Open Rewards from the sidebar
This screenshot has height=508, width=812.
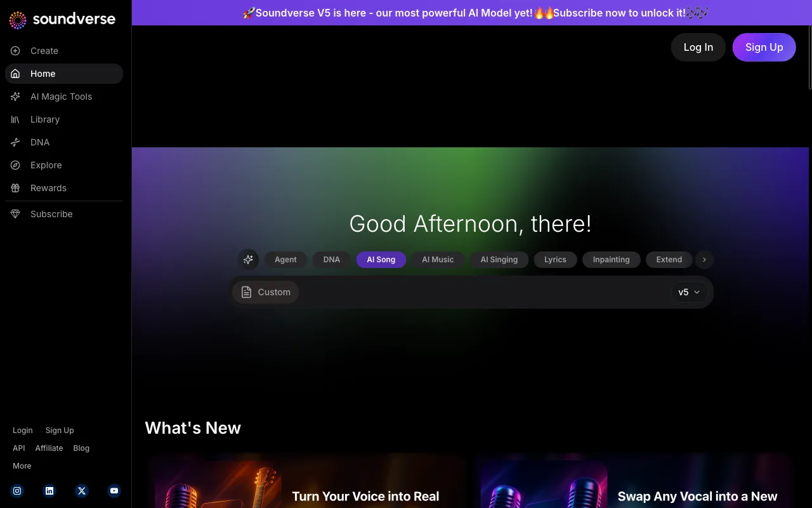pyautogui.click(x=64, y=188)
